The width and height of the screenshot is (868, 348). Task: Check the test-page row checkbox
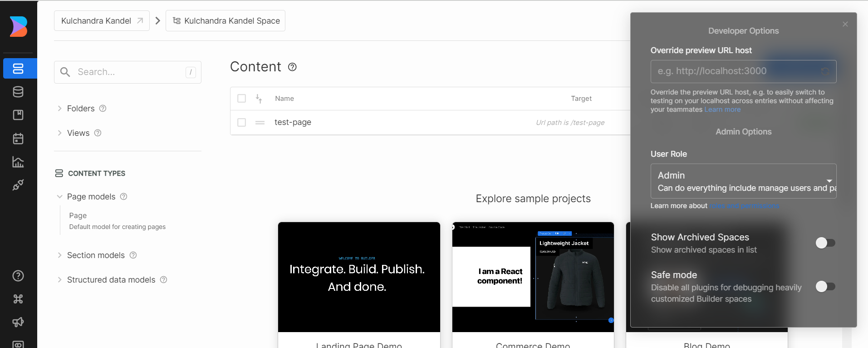tap(242, 122)
